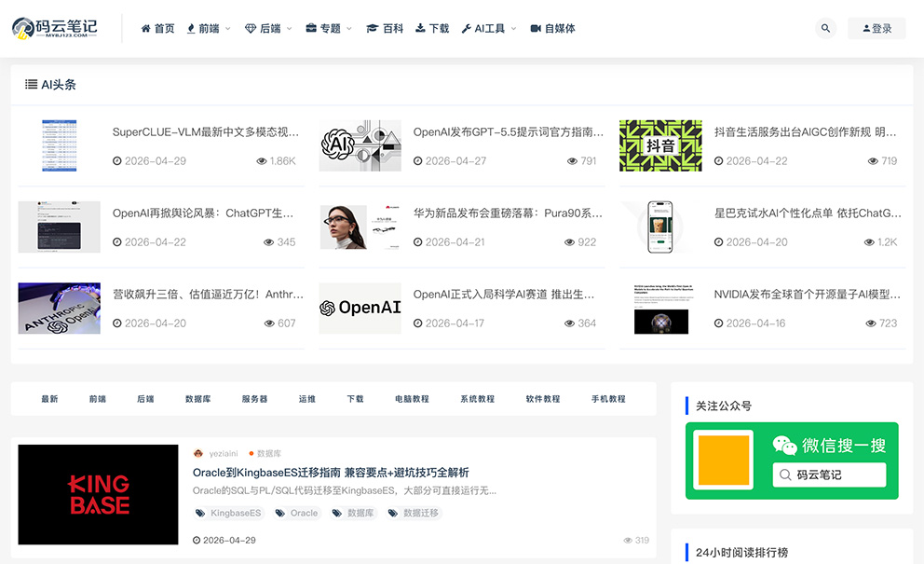Expand the AI工具 menu dropdown arrow
This screenshot has width=924, height=564.
(514, 28)
